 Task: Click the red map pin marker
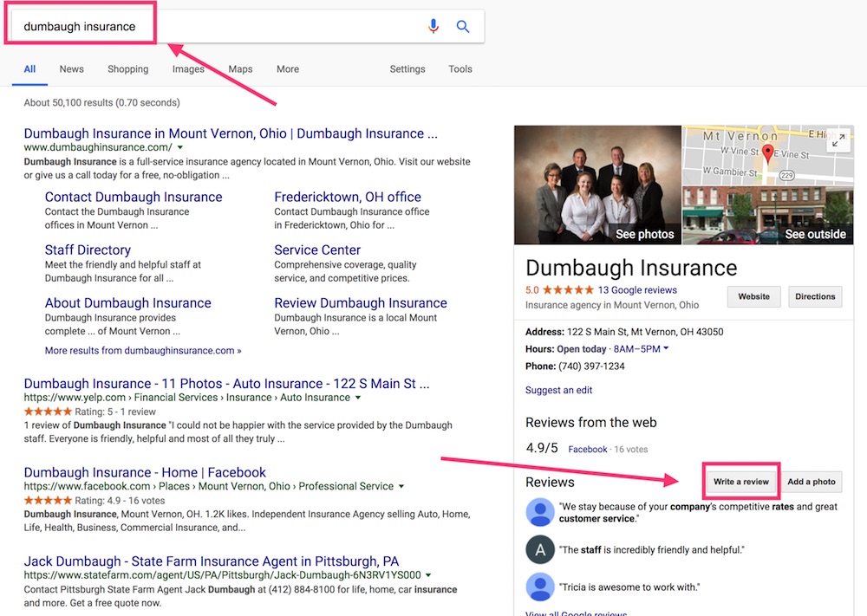click(767, 153)
